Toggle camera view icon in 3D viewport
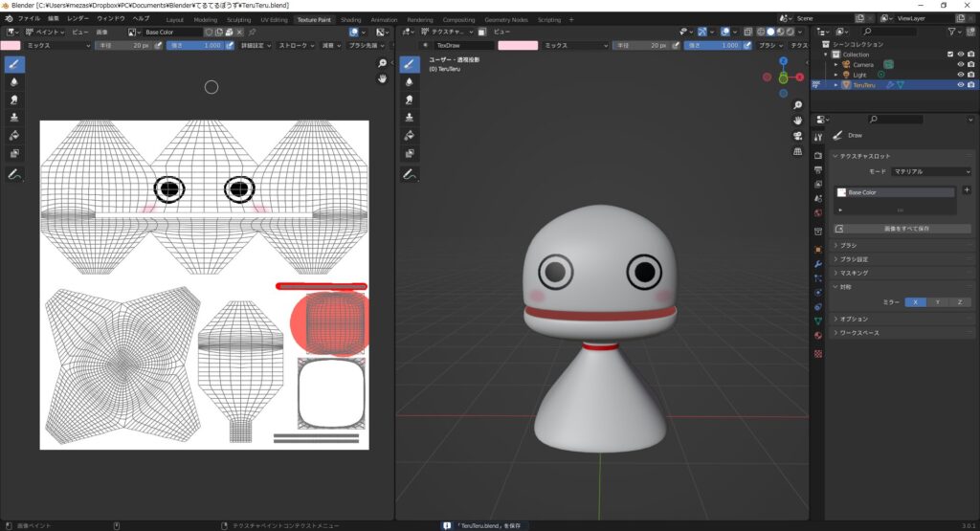The height and width of the screenshot is (531, 980). point(798,136)
